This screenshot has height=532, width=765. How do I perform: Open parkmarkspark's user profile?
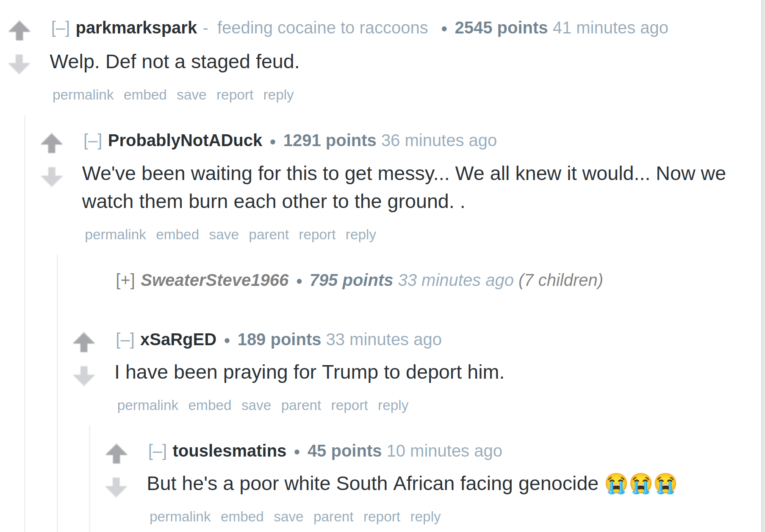coord(136,28)
